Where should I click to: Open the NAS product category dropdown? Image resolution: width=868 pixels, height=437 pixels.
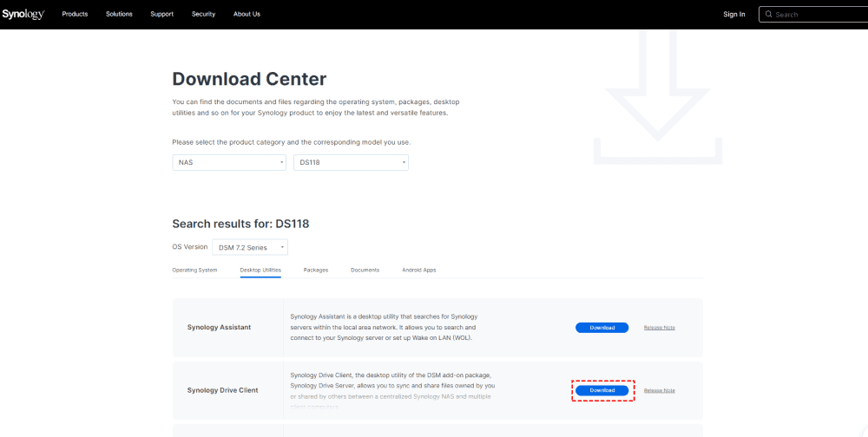coord(229,163)
